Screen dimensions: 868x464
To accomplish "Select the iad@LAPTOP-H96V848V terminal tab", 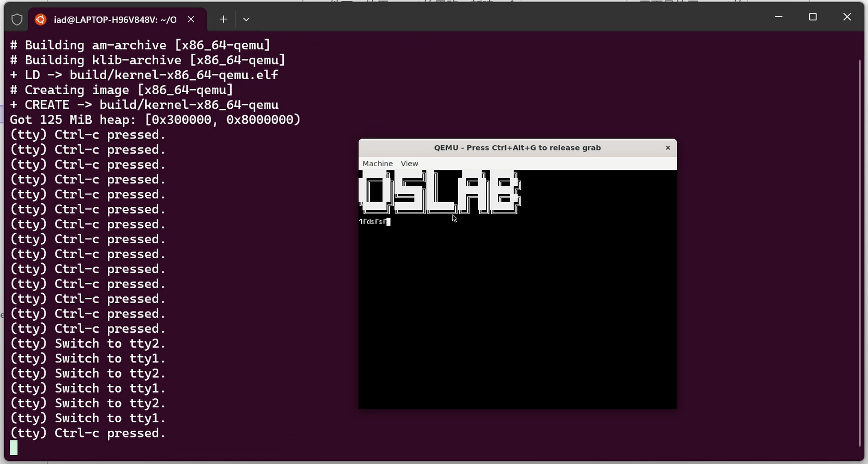I will point(115,20).
